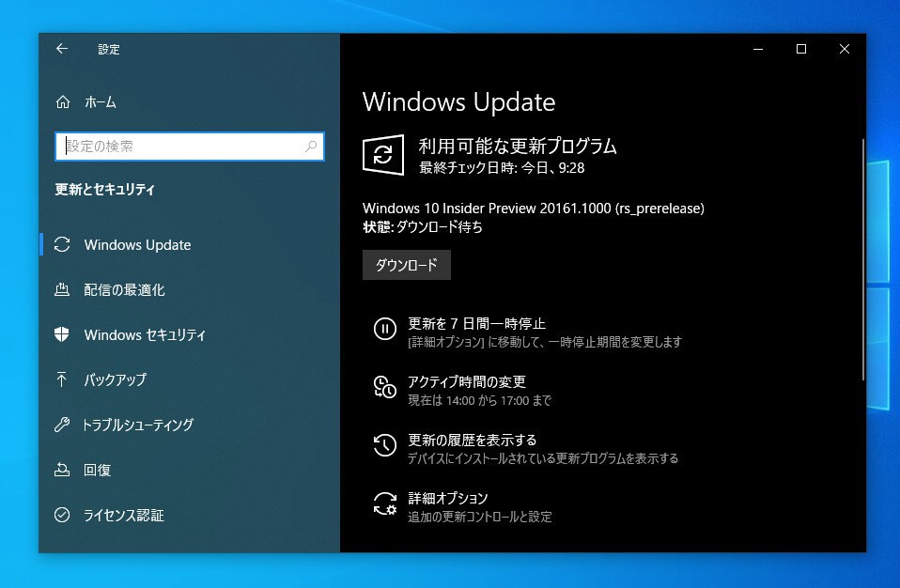Select Windows Update in sidebar
Viewport: 900px width, 588px height.
[137, 245]
